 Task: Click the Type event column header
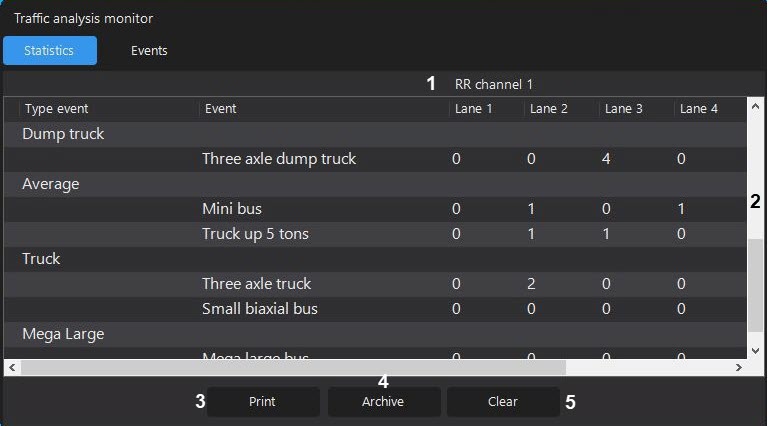(56, 109)
